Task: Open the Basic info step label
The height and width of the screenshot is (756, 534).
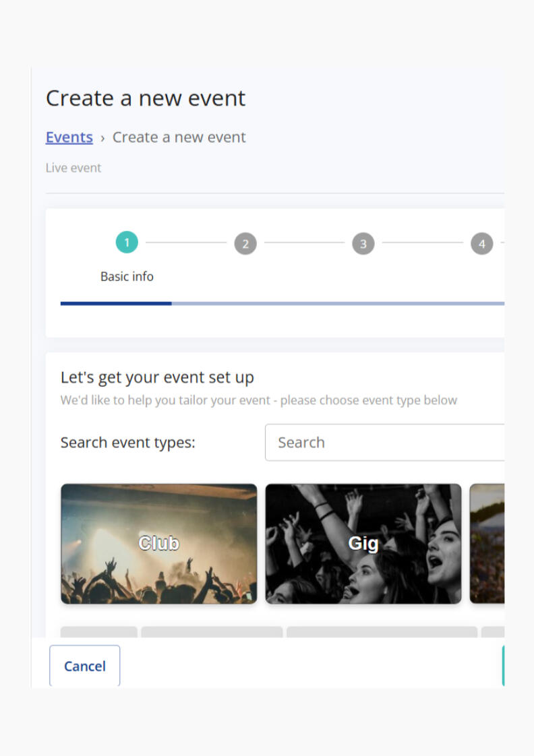Action: pyautogui.click(x=127, y=276)
